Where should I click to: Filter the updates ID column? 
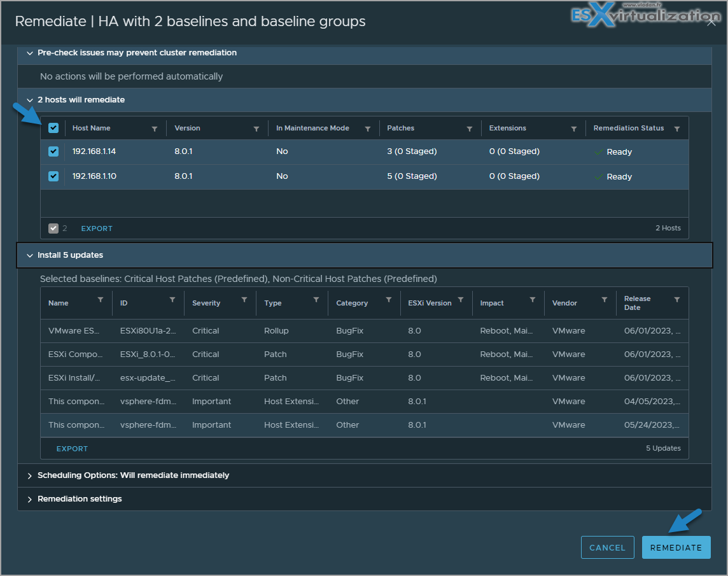click(x=172, y=300)
